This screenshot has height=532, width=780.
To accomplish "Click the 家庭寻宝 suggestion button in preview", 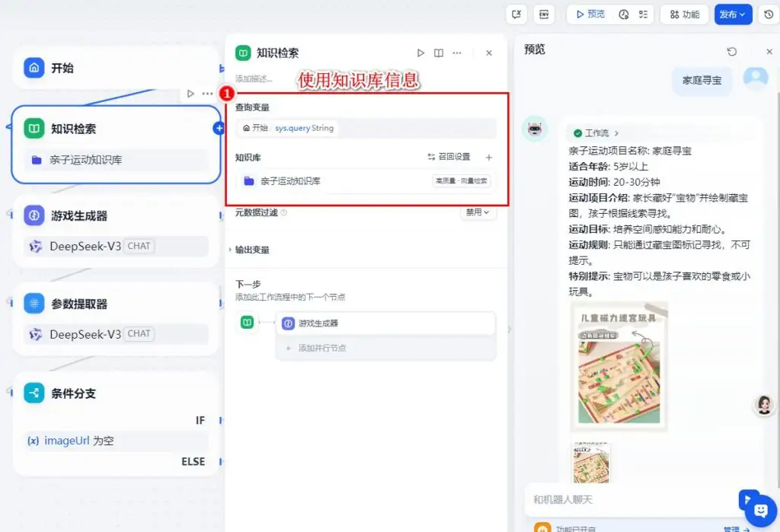I will point(701,80).
